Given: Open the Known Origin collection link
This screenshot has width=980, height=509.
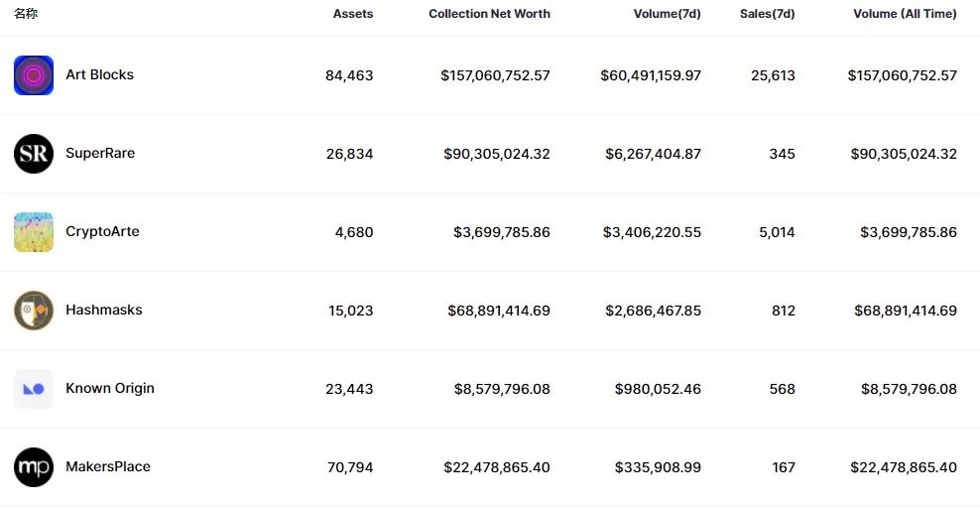Looking at the screenshot, I should [110, 388].
